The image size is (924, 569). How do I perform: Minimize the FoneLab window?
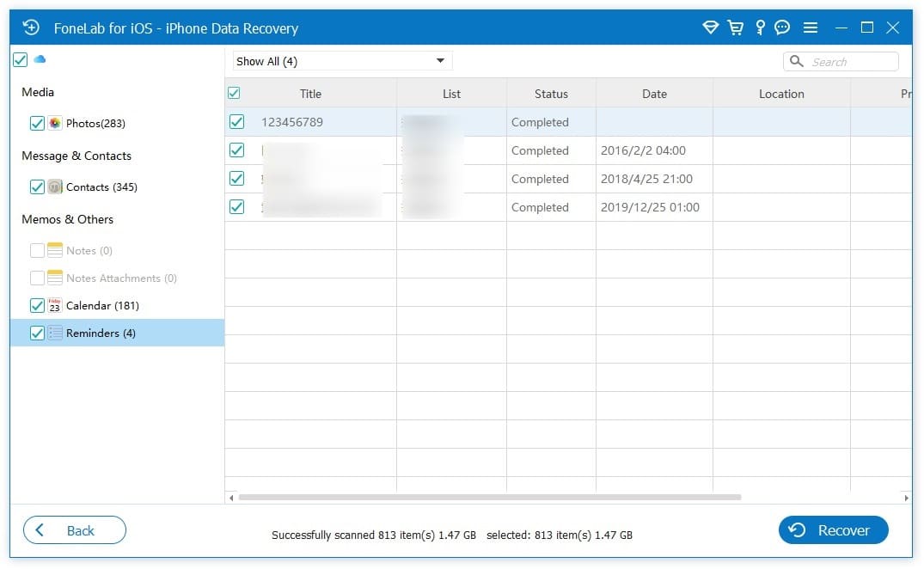(x=841, y=28)
